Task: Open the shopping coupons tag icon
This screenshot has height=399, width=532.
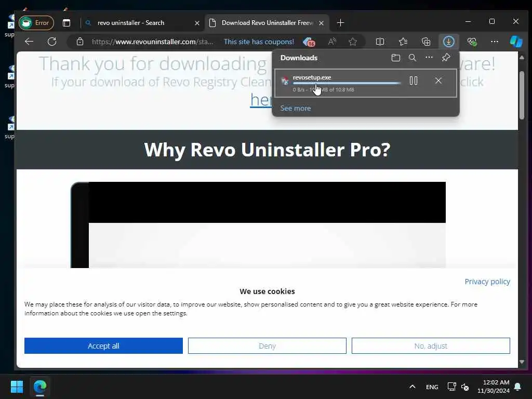Action: [x=309, y=42]
